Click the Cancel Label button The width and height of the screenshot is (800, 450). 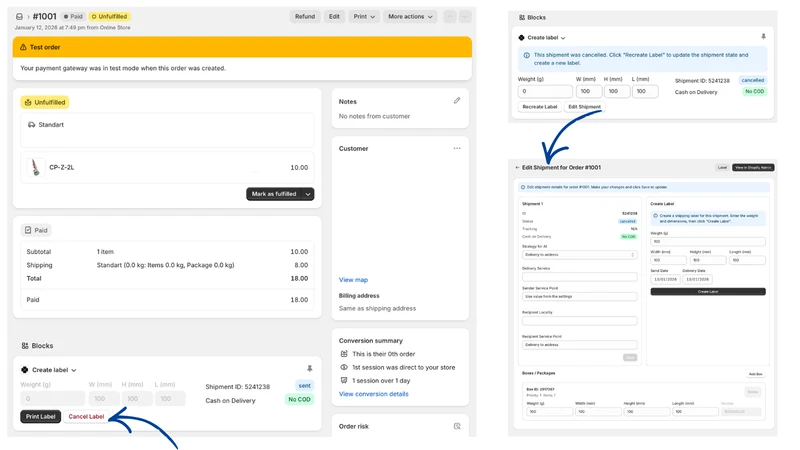click(x=86, y=416)
